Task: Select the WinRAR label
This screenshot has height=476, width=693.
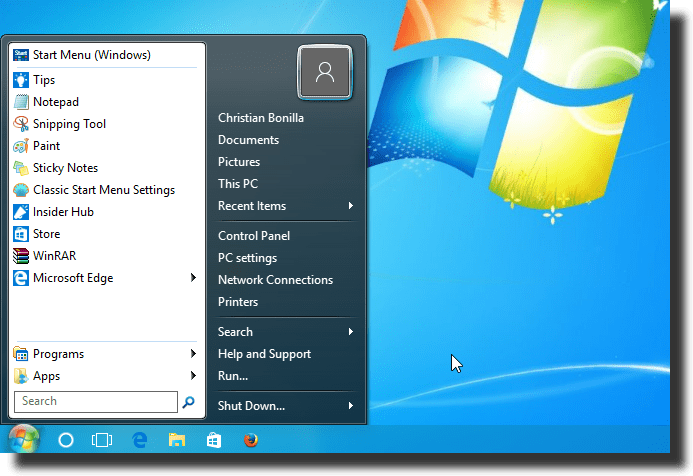Action: pos(55,256)
